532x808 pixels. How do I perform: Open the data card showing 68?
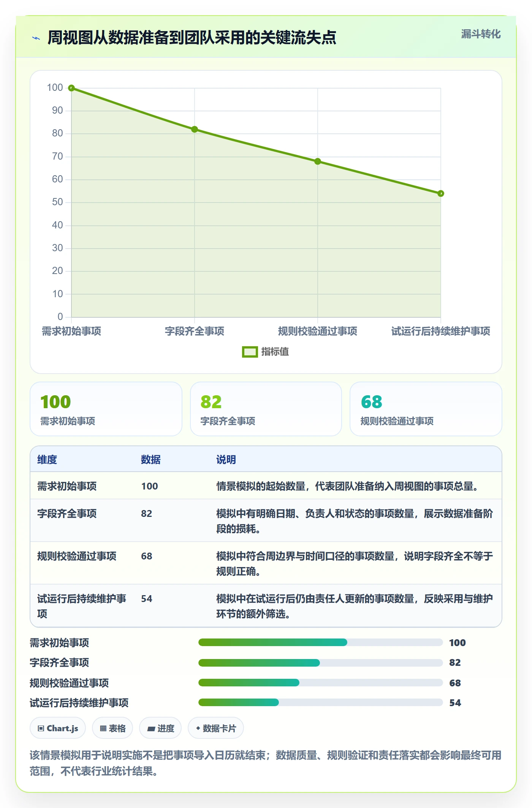(x=426, y=409)
